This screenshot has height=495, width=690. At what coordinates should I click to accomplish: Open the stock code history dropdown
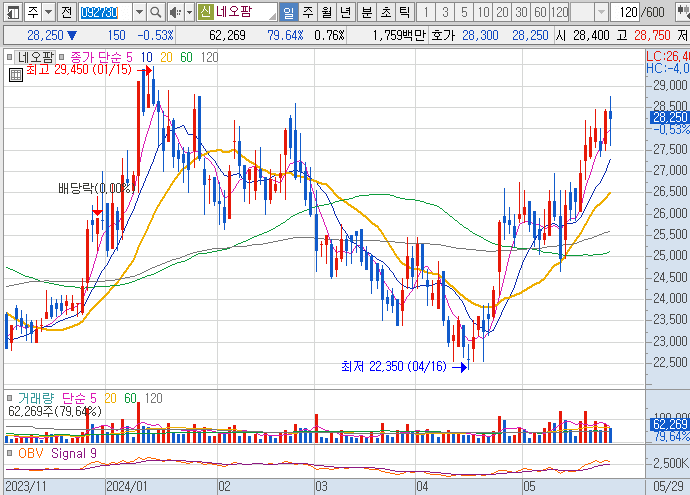139,12
